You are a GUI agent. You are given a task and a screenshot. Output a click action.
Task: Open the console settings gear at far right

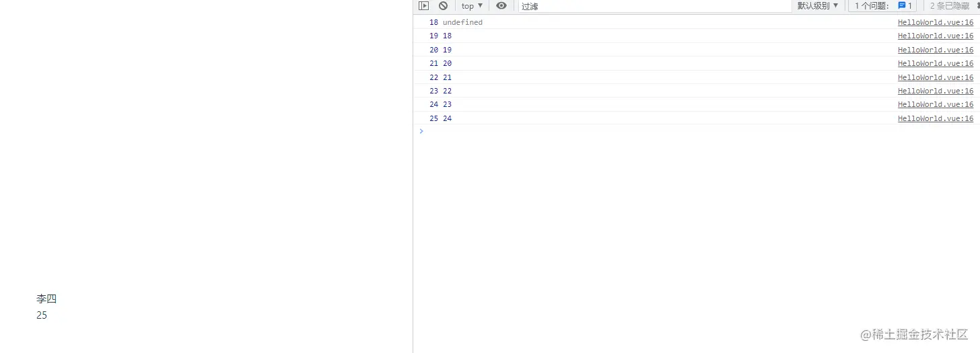tap(977, 5)
